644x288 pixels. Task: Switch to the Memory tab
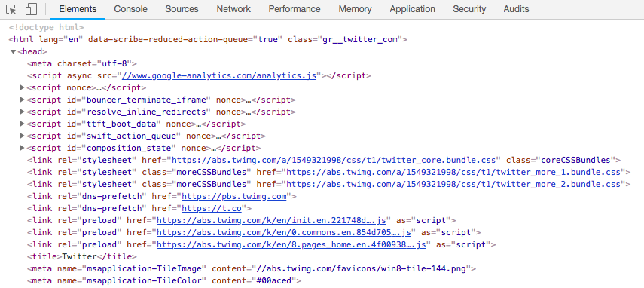pyautogui.click(x=355, y=9)
